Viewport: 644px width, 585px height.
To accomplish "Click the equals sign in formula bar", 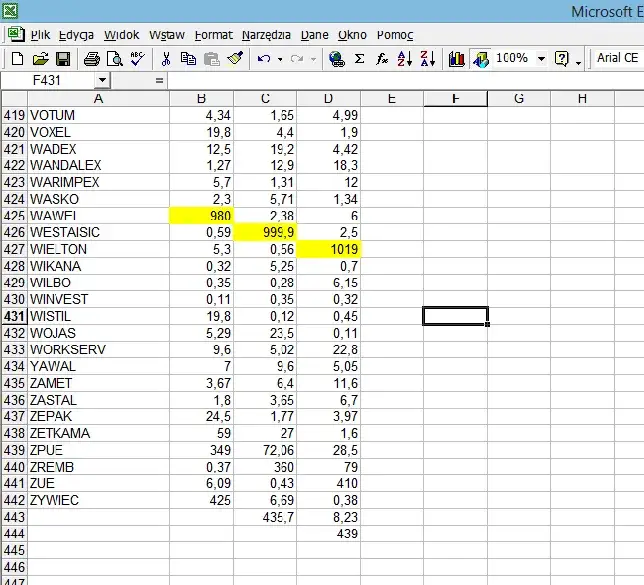I will coord(160,80).
